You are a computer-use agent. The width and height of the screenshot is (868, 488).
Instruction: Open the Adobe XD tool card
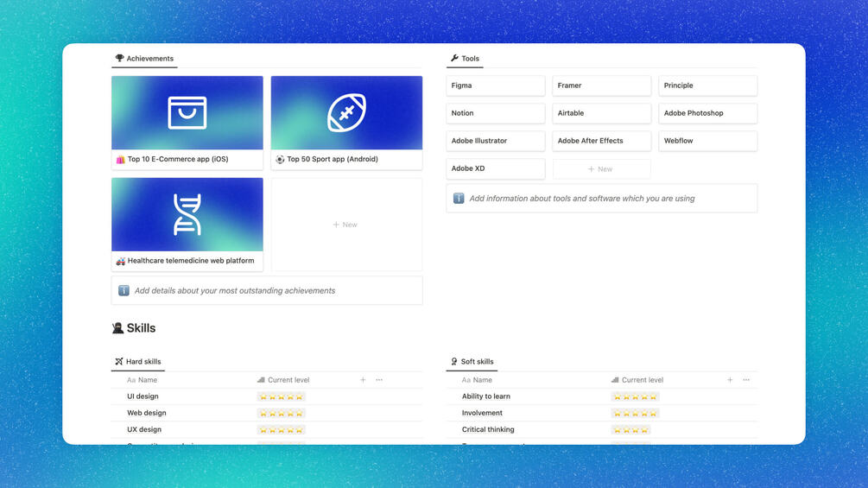496,168
